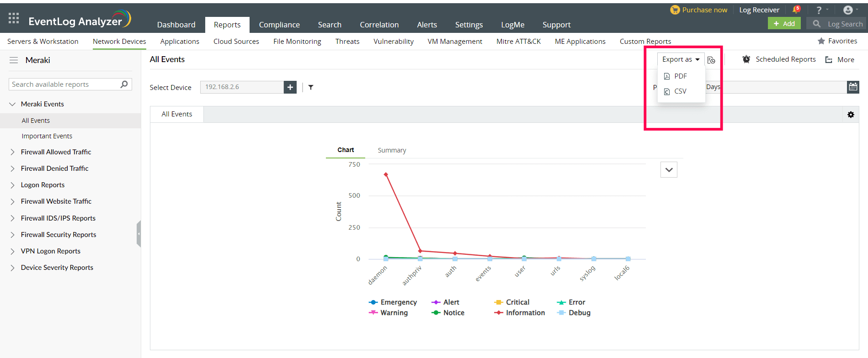Choose CSV export option

[x=681, y=91]
